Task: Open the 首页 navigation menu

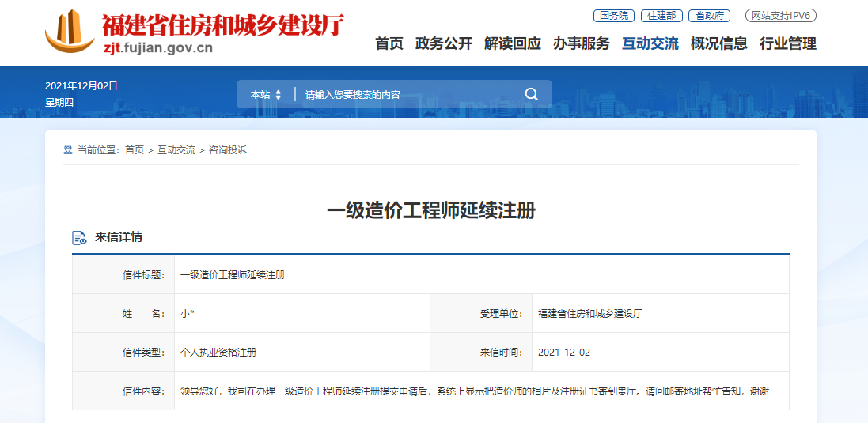Action: click(389, 44)
